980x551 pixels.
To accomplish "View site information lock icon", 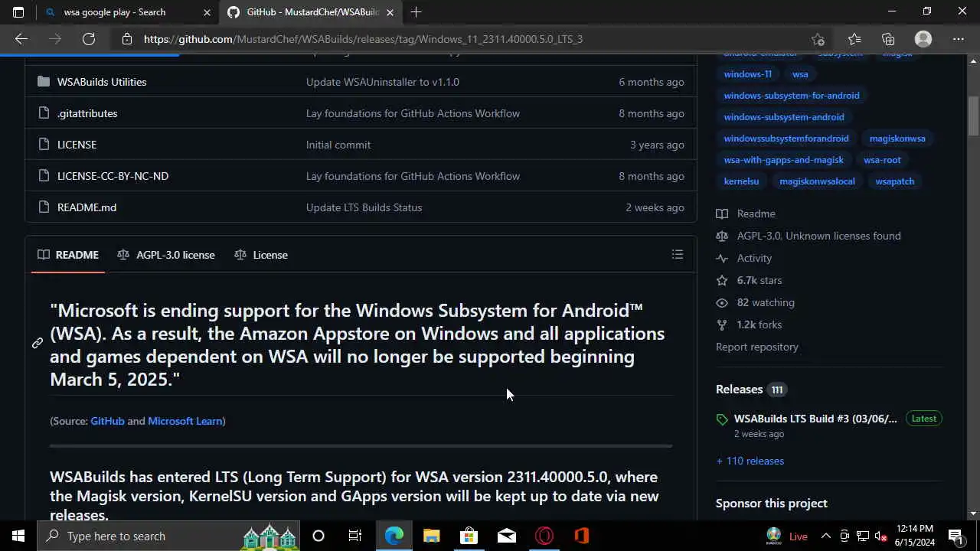I will pos(127,39).
